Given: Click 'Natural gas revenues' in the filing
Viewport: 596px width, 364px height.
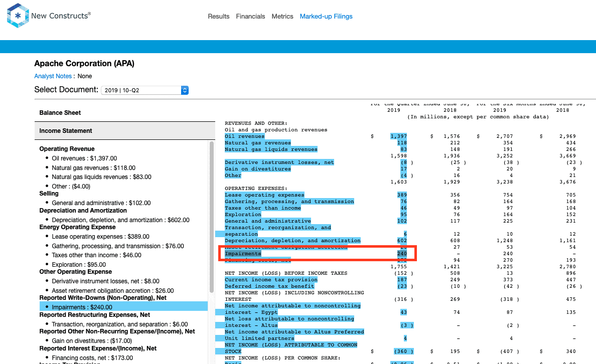Looking at the screenshot, I should [x=258, y=143].
